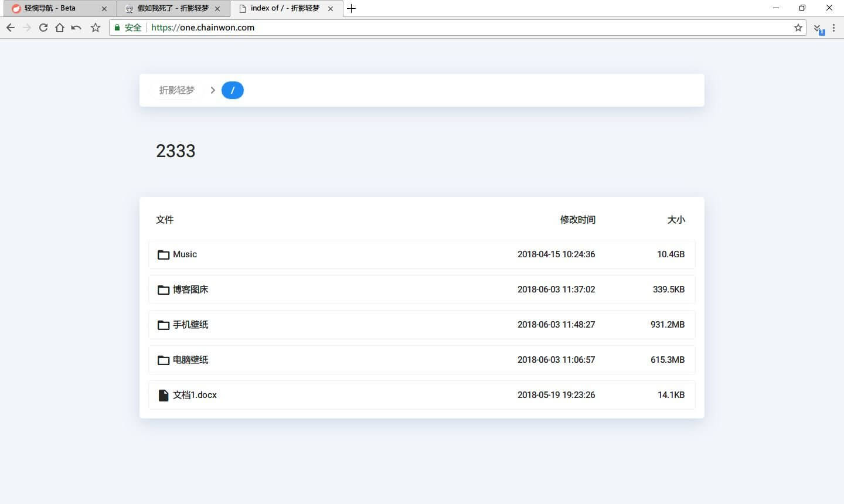
Task: Open the 博客图床 folder
Action: [190, 290]
